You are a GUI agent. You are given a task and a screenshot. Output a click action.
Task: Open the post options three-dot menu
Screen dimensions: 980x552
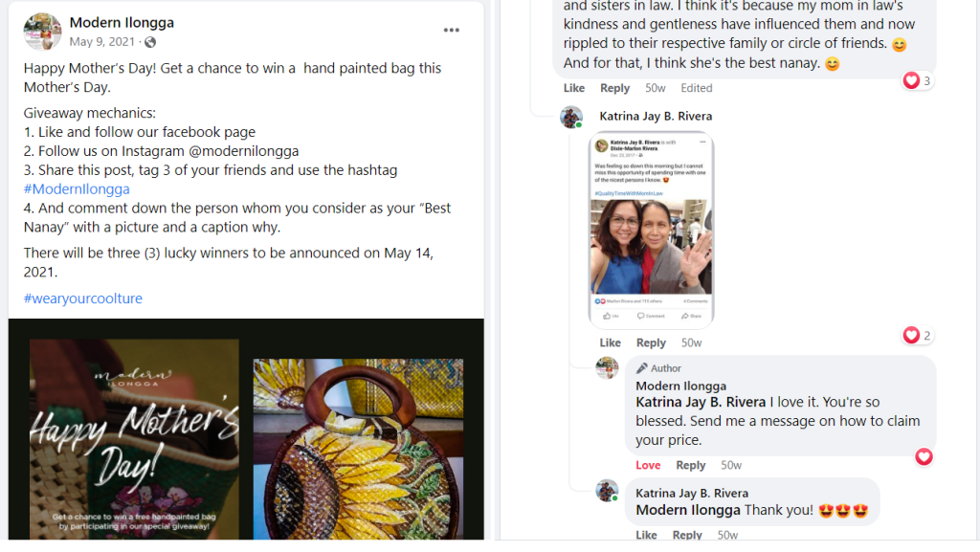coord(452,30)
